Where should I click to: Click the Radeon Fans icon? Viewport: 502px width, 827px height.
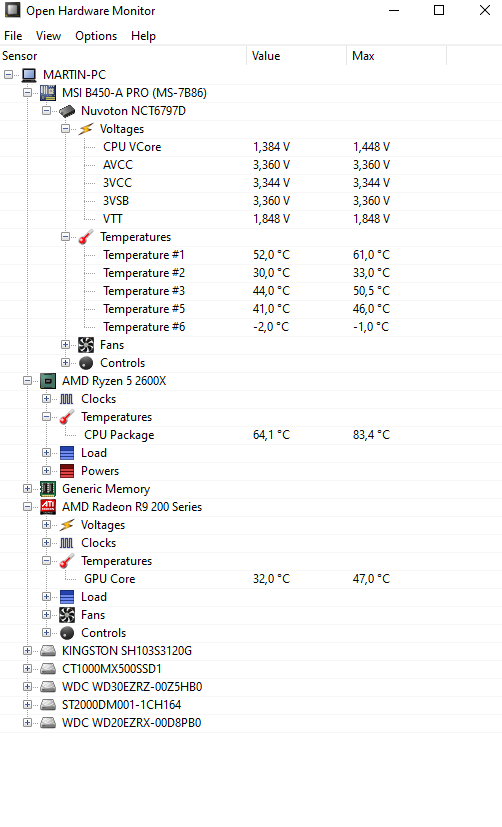[67, 615]
